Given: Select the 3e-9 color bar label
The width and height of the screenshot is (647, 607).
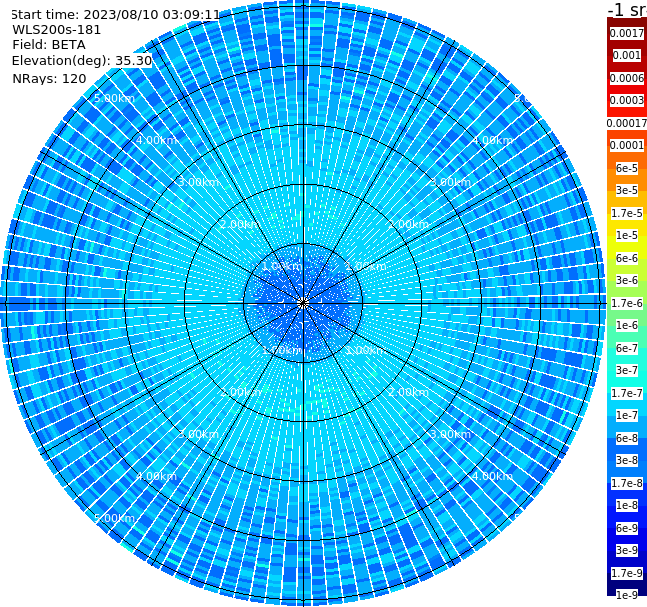Looking at the screenshot, I should (627, 550).
